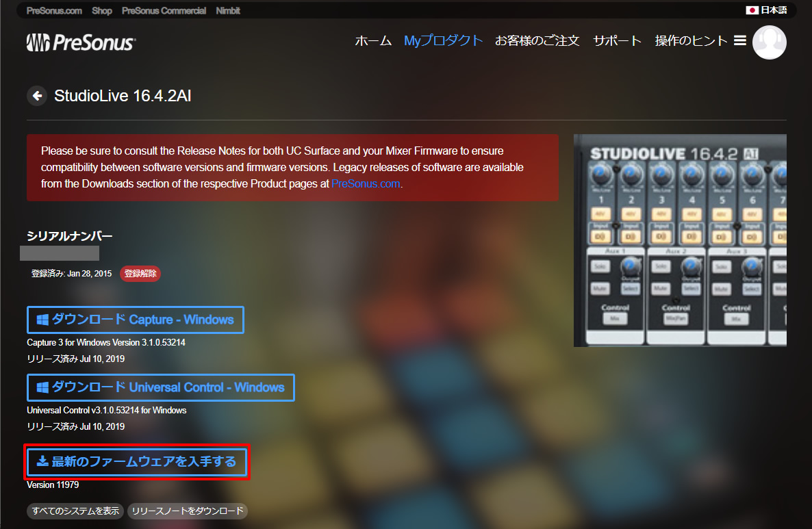Open the Myプロダクト menu item
Viewport: 812px width, 529px height.
pos(443,41)
